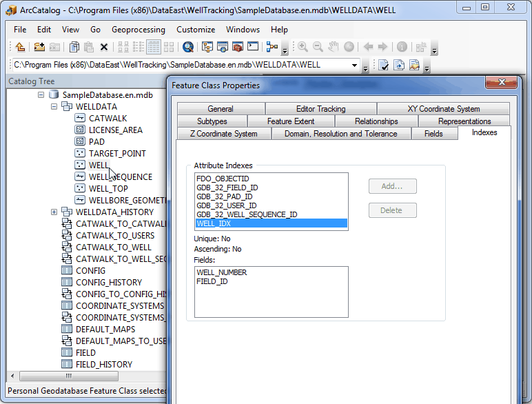Click the Zoom Out tool
The height and width of the screenshot is (404, 532).
click(x=318, y=47)
